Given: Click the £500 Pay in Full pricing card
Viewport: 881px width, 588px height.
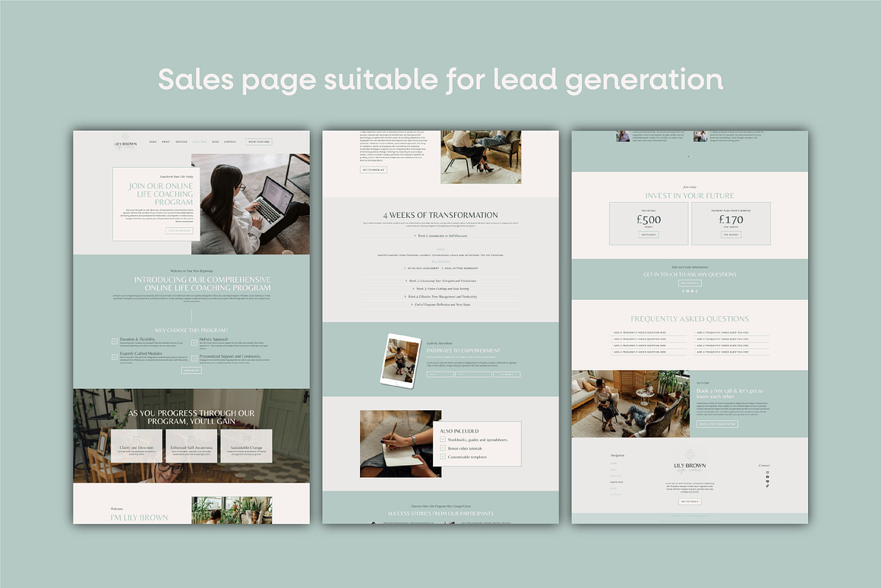Looking at the screenshot, I should pos(649,223).
